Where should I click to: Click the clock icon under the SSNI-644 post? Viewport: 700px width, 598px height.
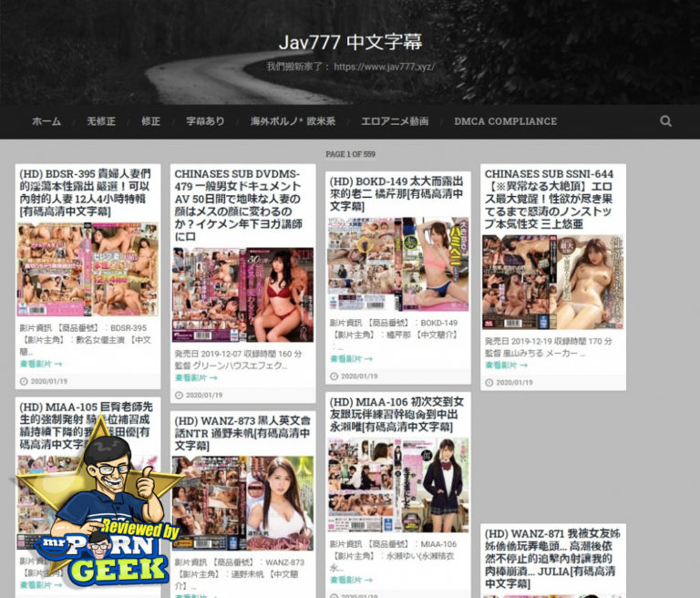489,383
